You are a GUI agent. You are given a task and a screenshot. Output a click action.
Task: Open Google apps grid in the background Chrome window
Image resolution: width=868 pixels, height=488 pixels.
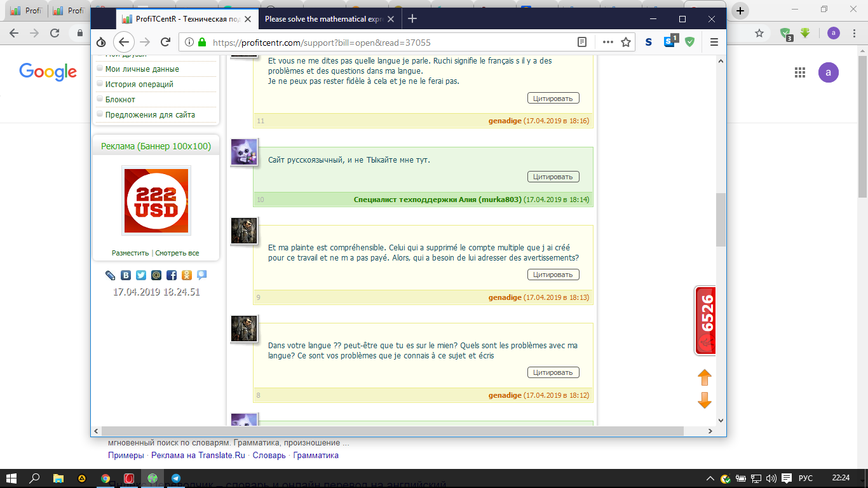[800, 72]
